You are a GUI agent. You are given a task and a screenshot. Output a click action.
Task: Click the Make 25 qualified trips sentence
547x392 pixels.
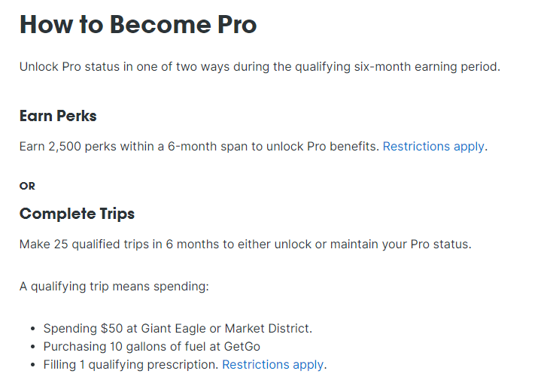(x=245, y=245)
